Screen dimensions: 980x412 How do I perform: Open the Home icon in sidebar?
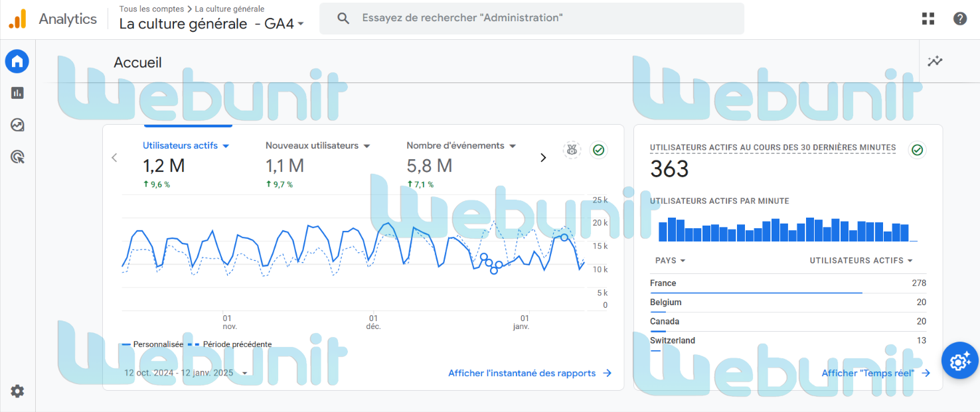pos(17,62)
